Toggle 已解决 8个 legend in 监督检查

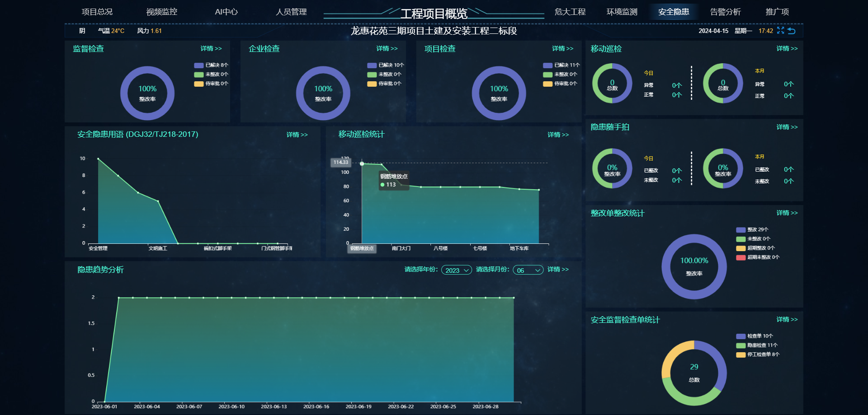pos(211,65)
